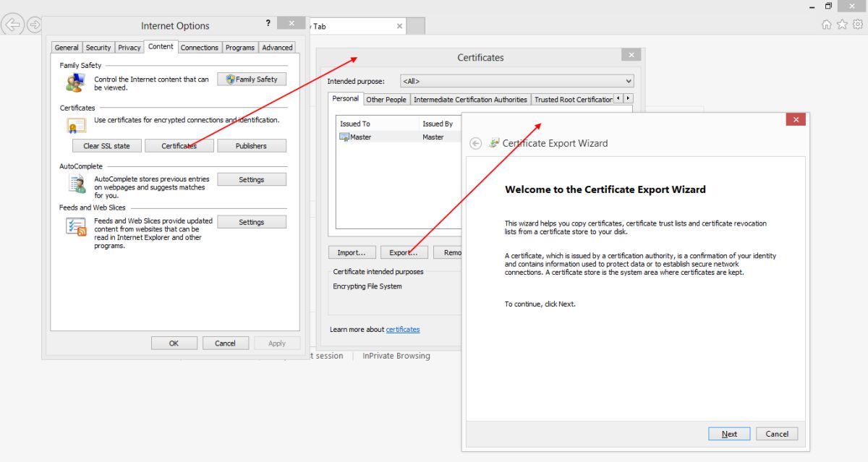Open Intermediate Certification Authorities tab
The image size is (868, 462).
(470, 100)
